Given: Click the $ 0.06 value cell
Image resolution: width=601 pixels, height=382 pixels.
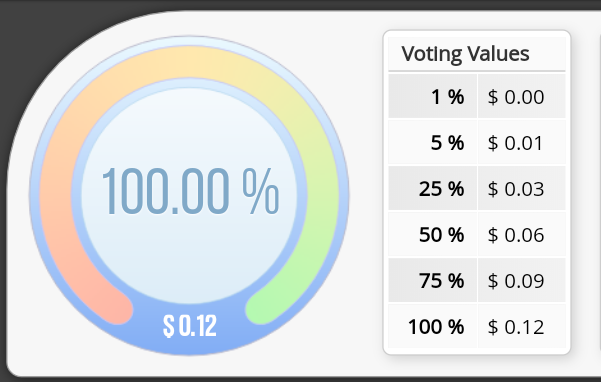Looking at the screenshot, I should (522, 234).
